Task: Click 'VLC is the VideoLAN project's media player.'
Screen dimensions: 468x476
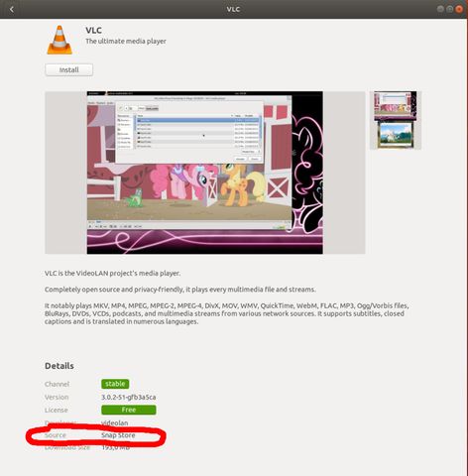Action: tap(112, 274)
